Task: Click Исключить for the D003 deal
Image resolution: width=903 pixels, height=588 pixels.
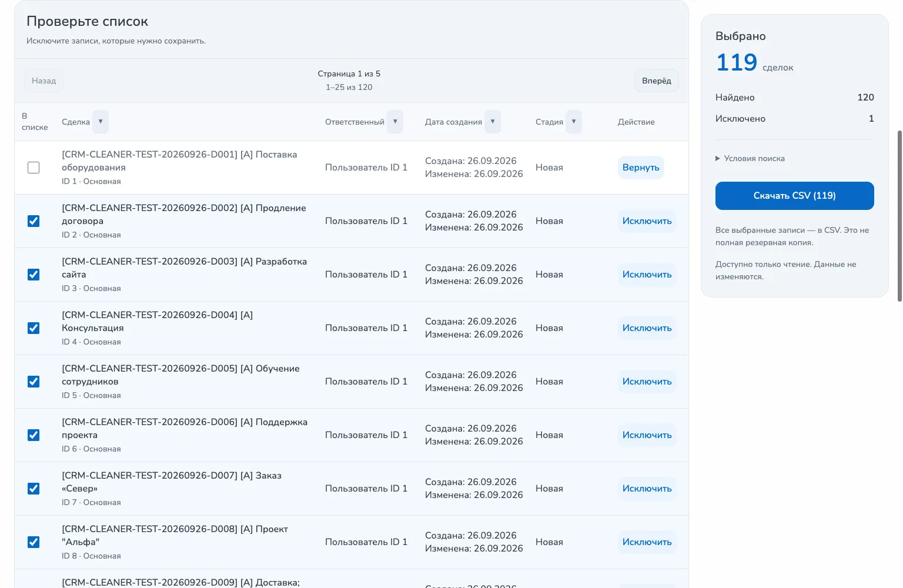Action: click(647, 275)
